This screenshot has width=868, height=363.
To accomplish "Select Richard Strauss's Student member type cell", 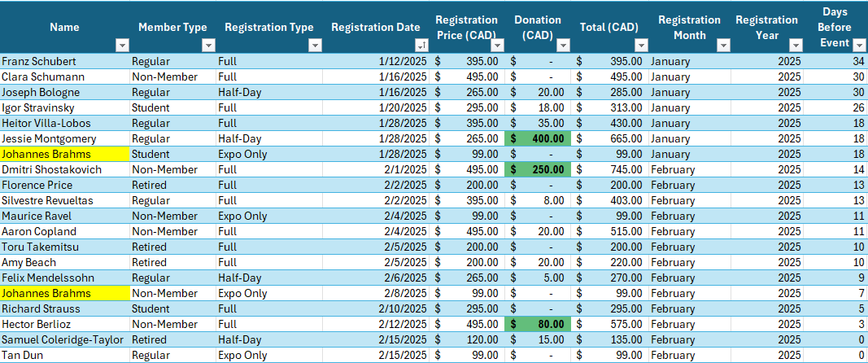I will (172, 308).
